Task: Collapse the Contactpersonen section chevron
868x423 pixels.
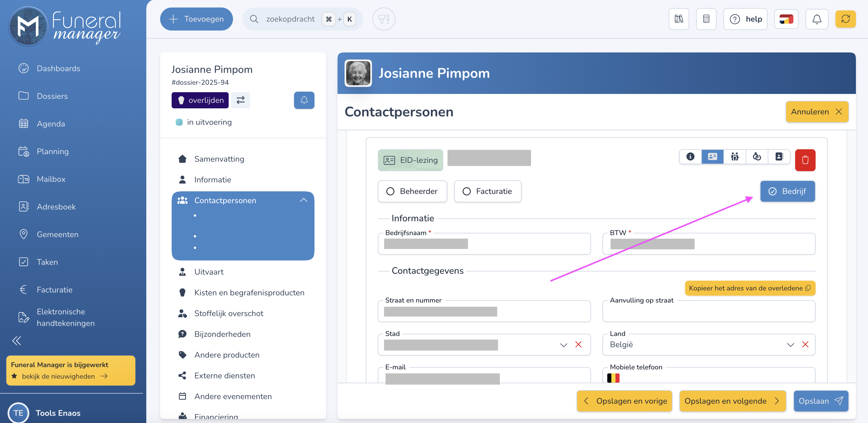Action: [303, 200]
